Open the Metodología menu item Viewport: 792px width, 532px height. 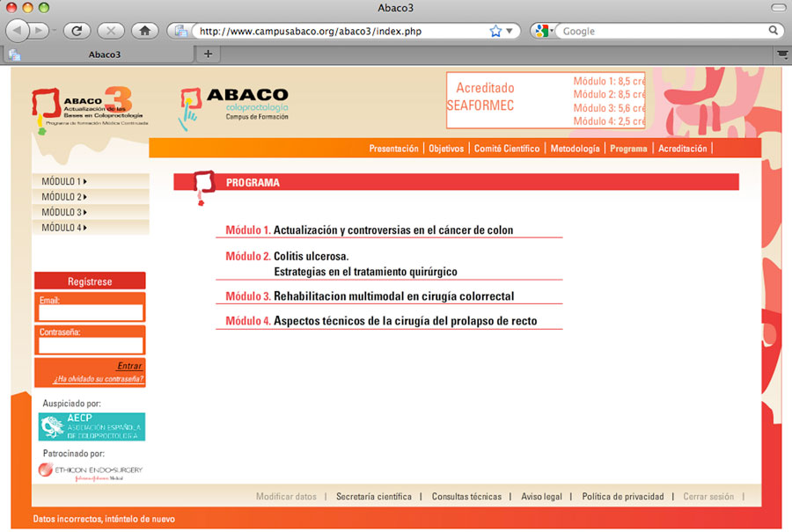575,149
